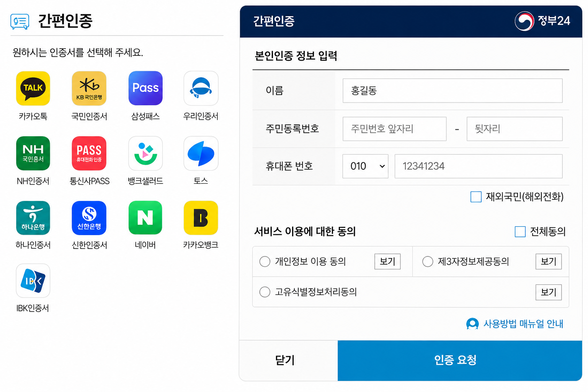Click the 간편인증 certificate heading icon
This screenshot has height=392, width=588.
click(20, 21)
